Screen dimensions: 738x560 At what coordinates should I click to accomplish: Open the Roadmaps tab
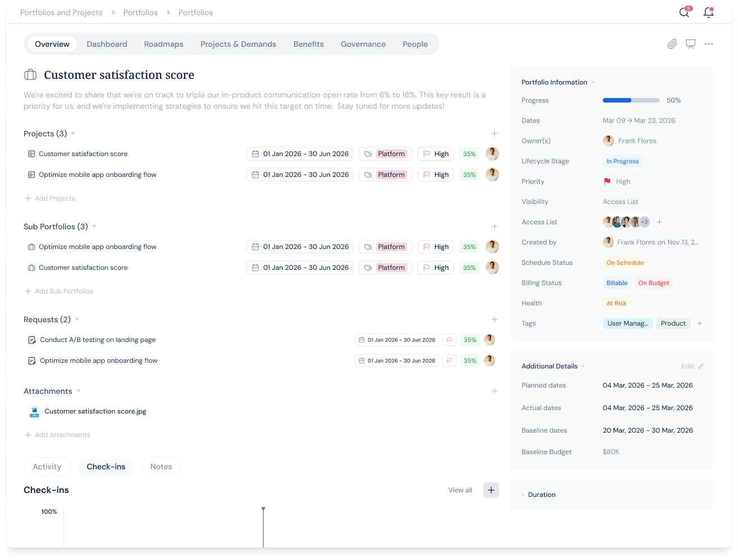tap(164, 44)
